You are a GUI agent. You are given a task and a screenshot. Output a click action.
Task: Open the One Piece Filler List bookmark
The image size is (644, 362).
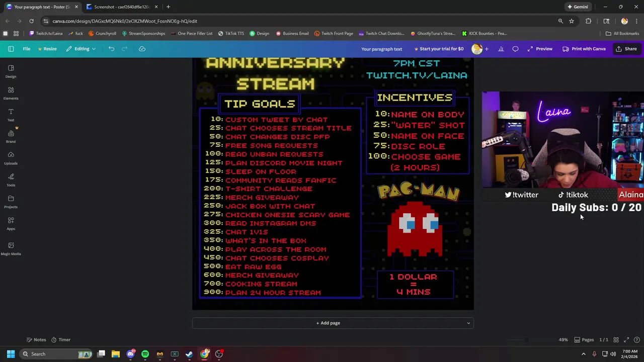191,34
